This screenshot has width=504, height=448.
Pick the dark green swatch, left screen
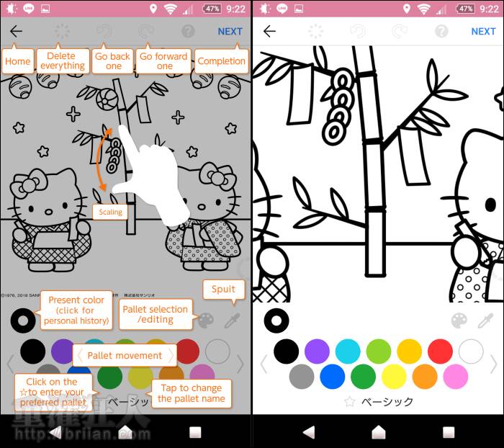(x=110, y=377)
